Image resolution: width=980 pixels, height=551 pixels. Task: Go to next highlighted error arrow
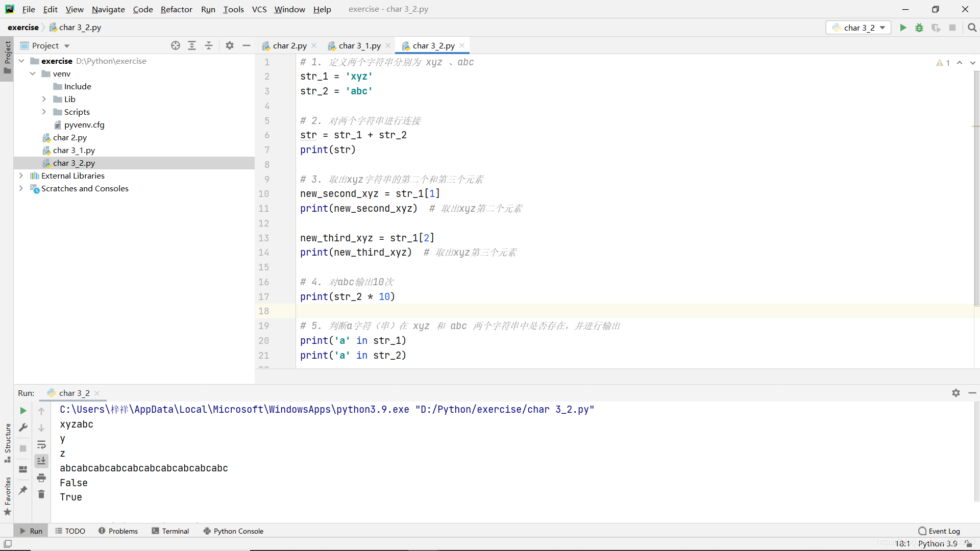[973, 63]
